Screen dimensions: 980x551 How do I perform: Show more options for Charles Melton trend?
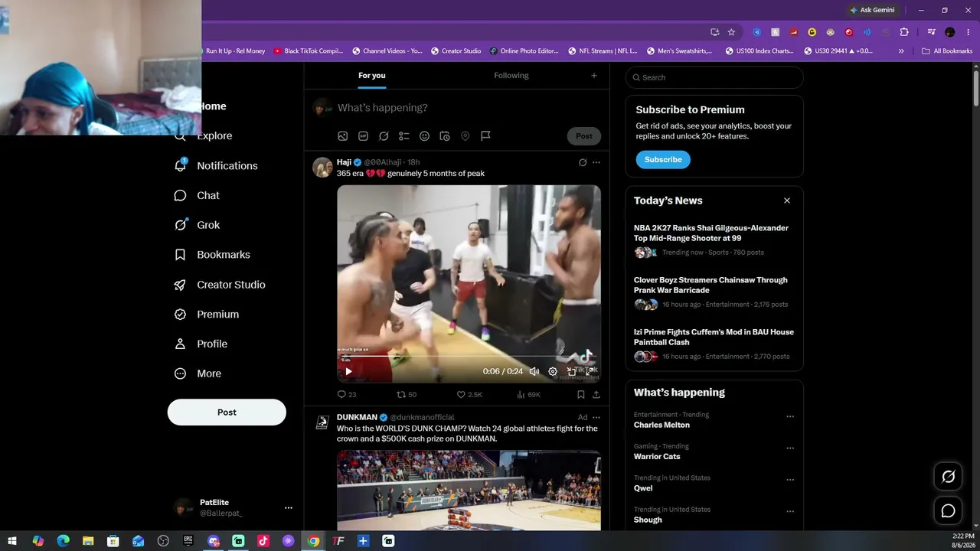tap(790, 417)
